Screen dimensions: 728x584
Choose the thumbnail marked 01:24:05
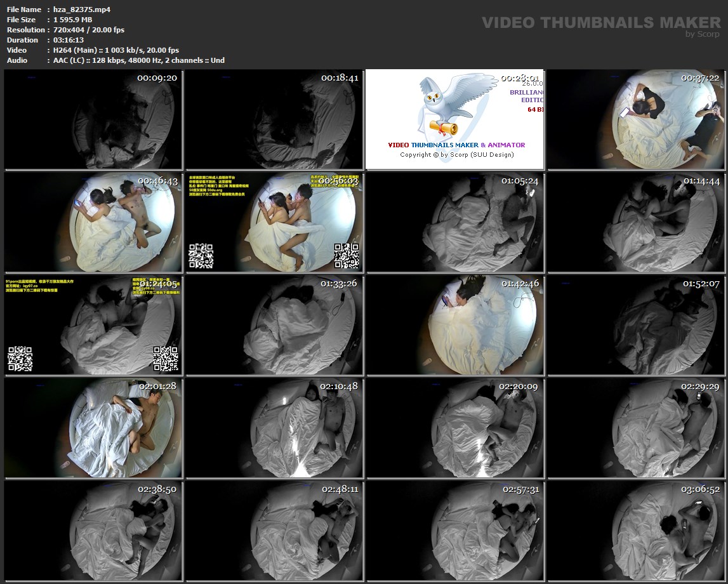[x=93, y=325]
